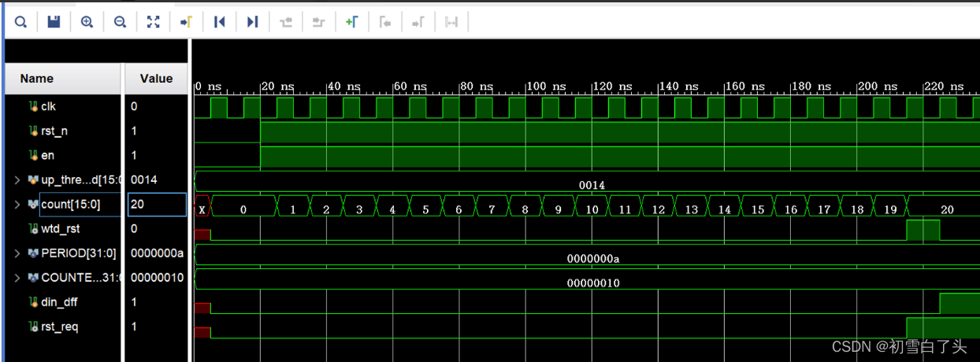This screenshot has height=362, width=980.
Task: Open the Search tool in toolbar
Action: click(x=20, y=22)
